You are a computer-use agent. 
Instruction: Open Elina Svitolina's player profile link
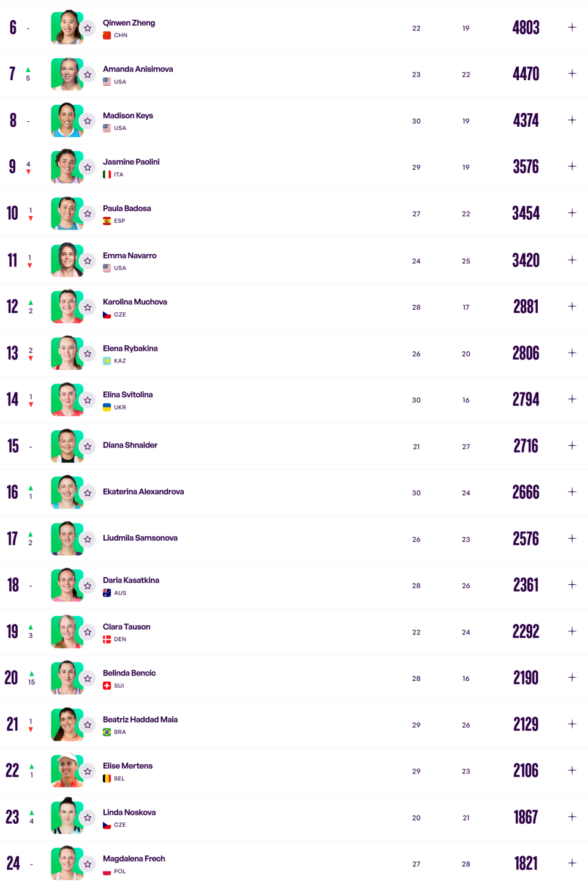point(127,395)
